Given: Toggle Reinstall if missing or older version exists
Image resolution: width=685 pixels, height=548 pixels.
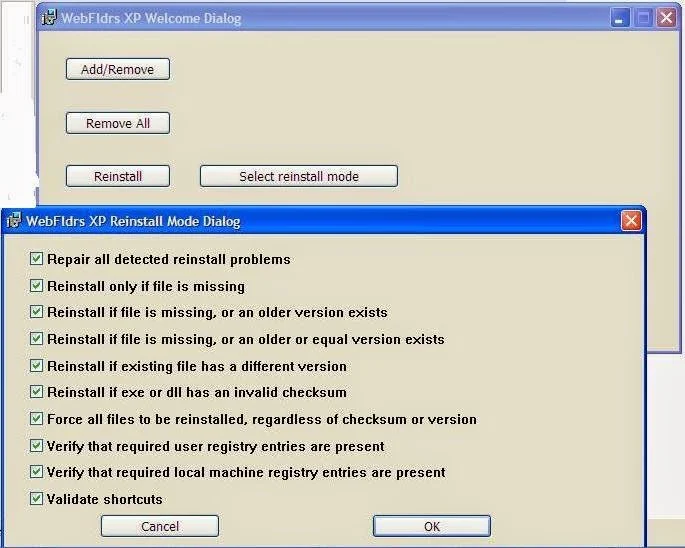Looking at the screenshot, I should click(36, 312).
